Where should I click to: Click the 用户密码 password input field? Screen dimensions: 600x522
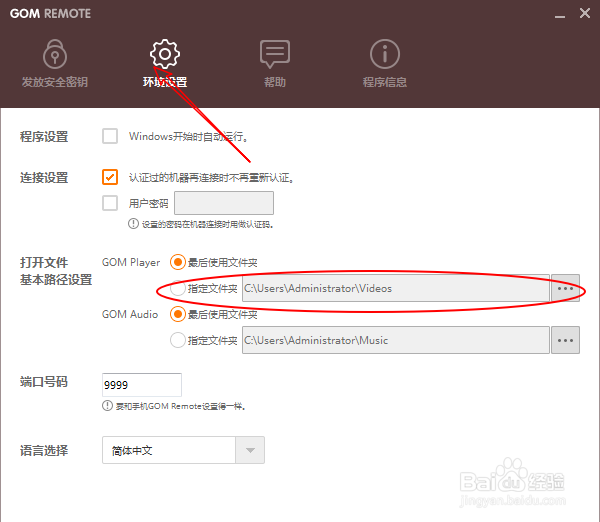[x=224, y=203]
